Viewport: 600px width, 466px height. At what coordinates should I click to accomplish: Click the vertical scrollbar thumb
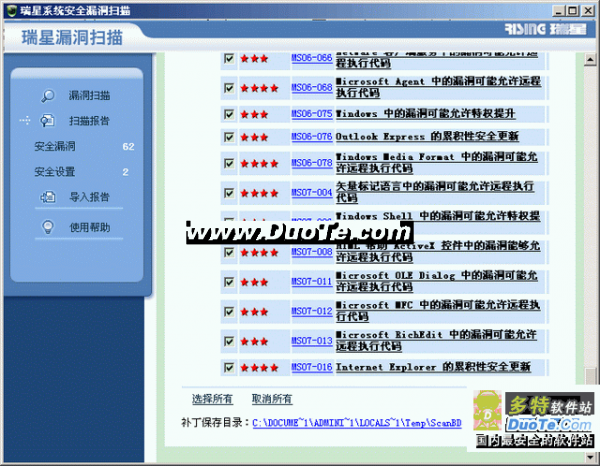pos(590,375)
